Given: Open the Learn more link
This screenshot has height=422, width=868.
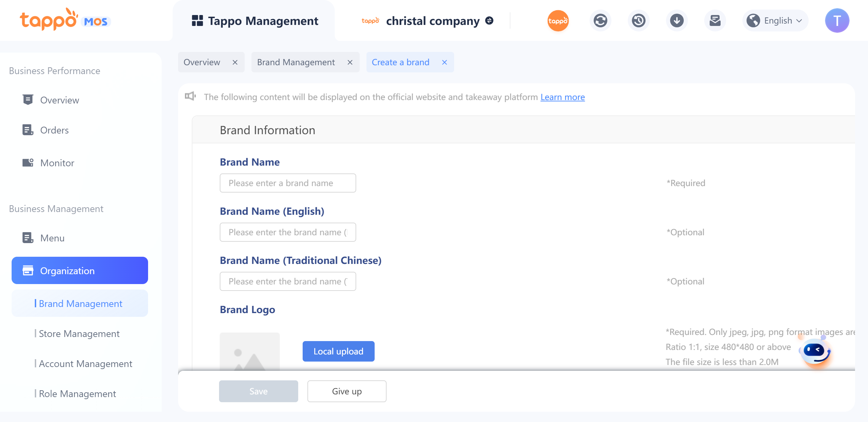Looking at the screenshot, I should tap(562, 97).
